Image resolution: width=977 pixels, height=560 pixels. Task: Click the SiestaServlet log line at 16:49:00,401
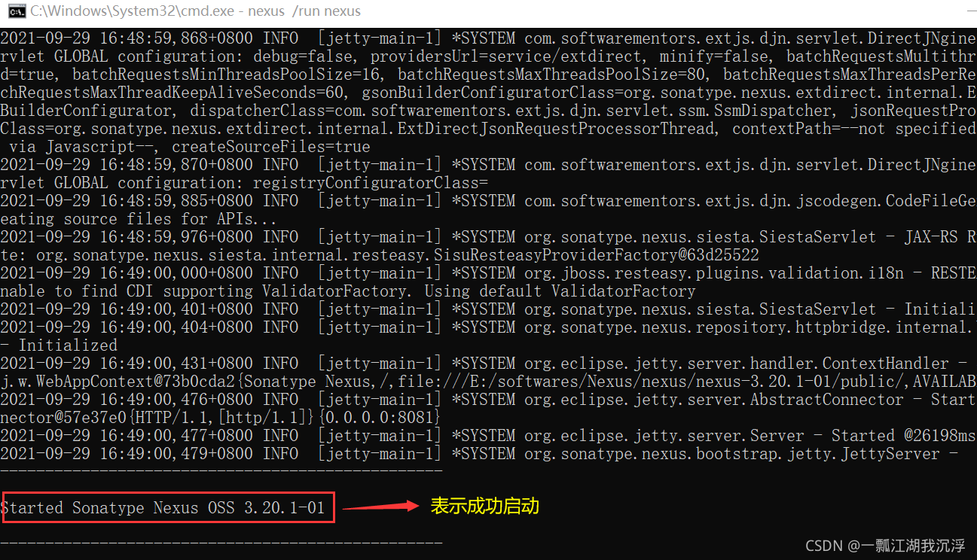pyautogui.click(x=488, y=309)
